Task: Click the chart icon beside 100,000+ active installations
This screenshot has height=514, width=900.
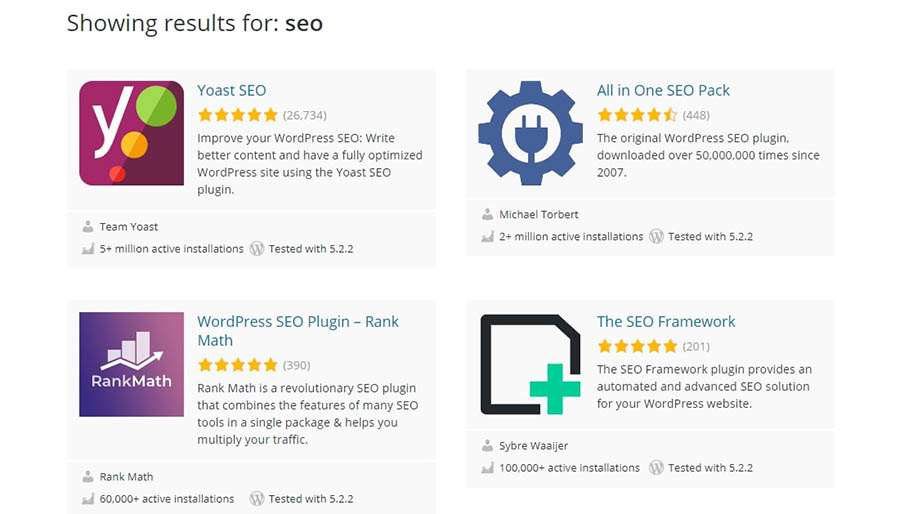Action: point(487,468)
